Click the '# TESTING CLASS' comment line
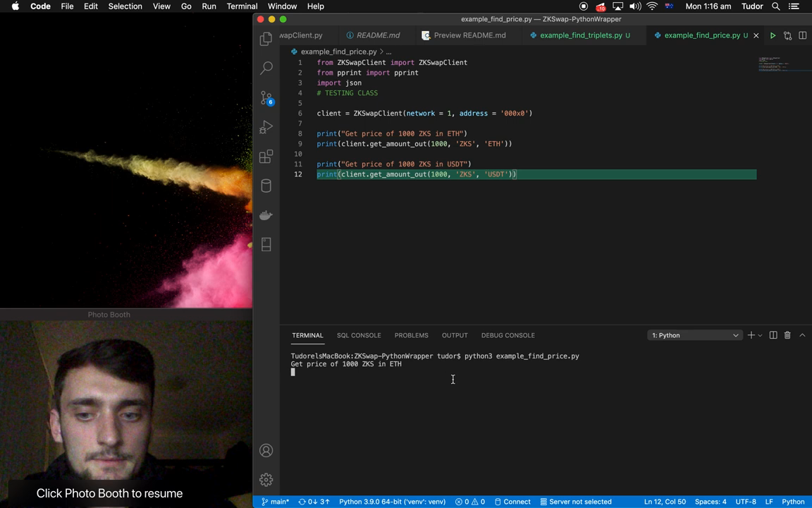Screen dimensions: 812x508 click(x=347, y=93)
